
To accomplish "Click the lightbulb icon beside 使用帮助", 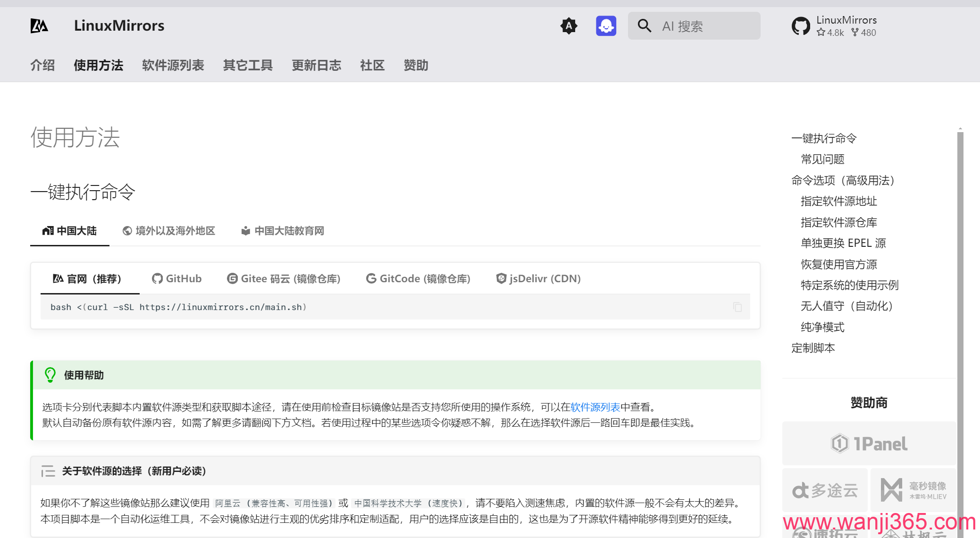I will pyautogui.click(x=50, y=375).
